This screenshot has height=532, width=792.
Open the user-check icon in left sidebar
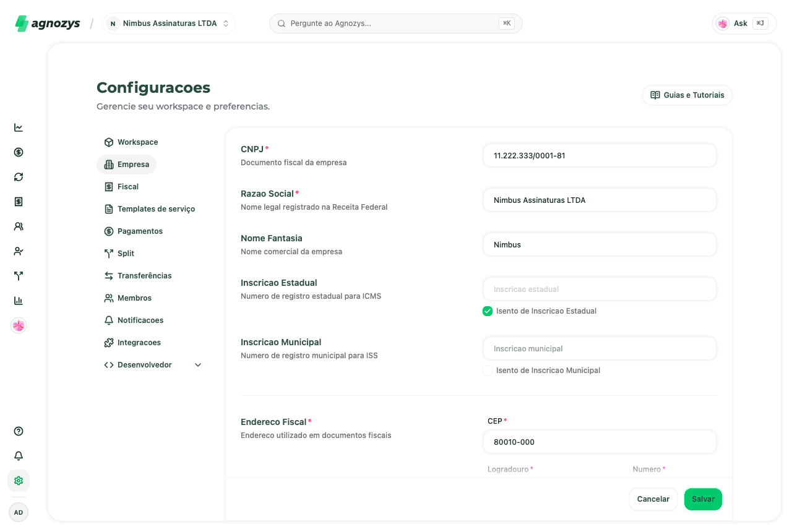click(19, 251)
